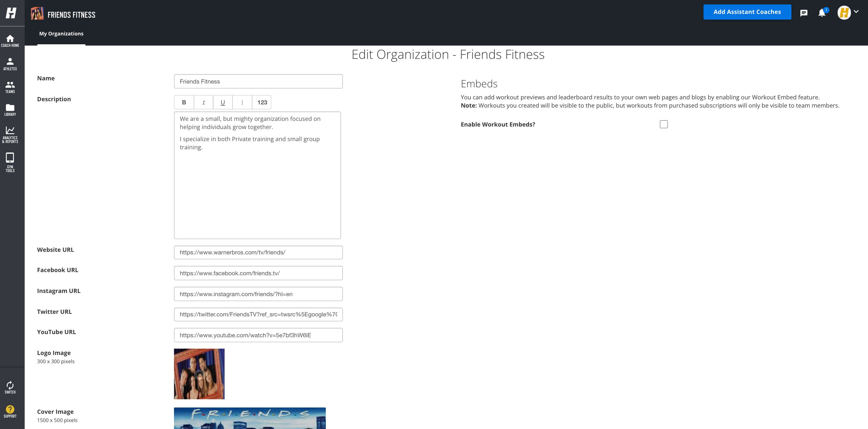Click the 123 numbered list button
The width and height of the screenshot is (868, 429).
(x=262, y=103)
